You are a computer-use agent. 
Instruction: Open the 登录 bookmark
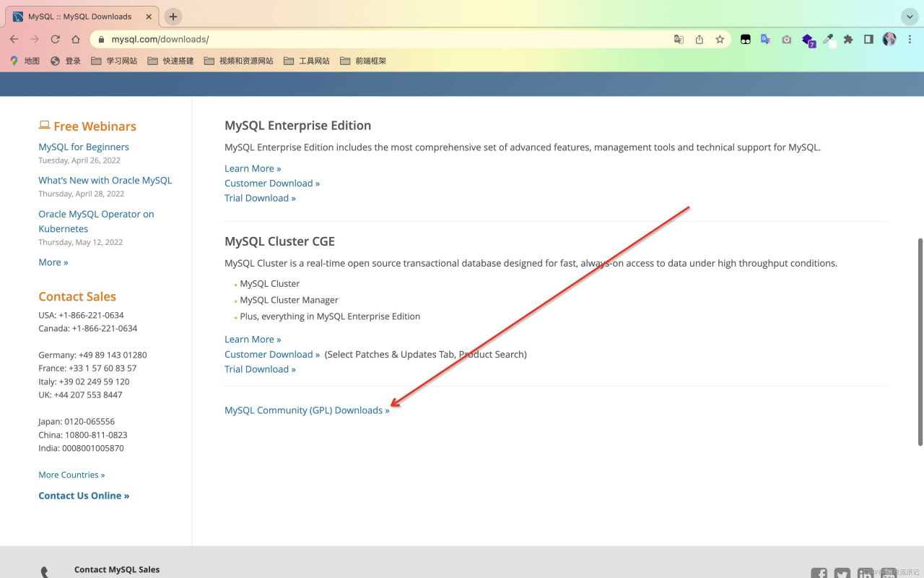[66, 61]
